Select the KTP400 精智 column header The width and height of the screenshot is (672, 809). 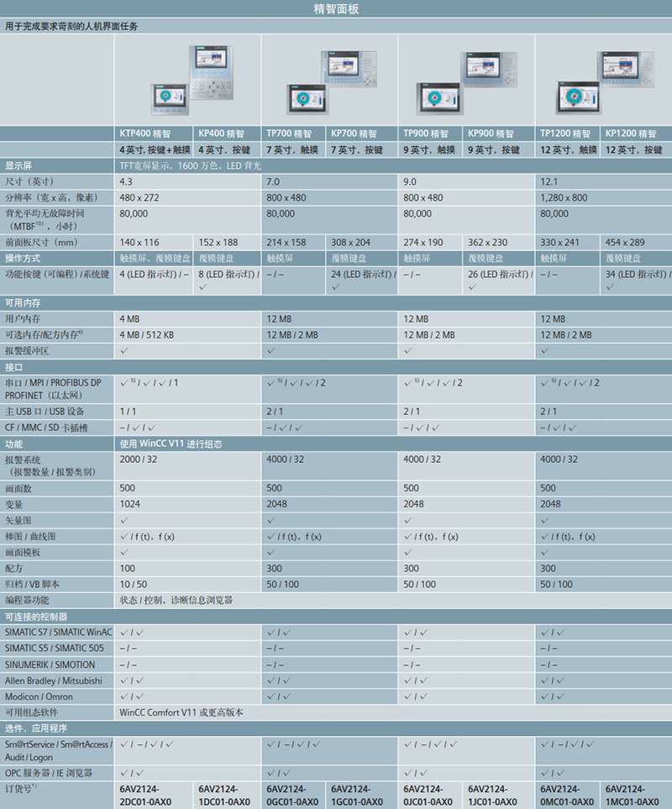point(154,134)
